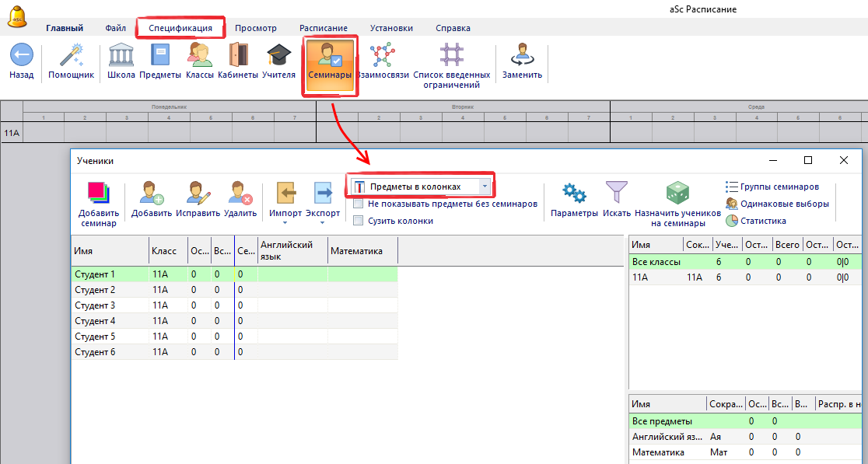Click the Учителя teachers icon
Screen dimensions: 868x464
278,56
